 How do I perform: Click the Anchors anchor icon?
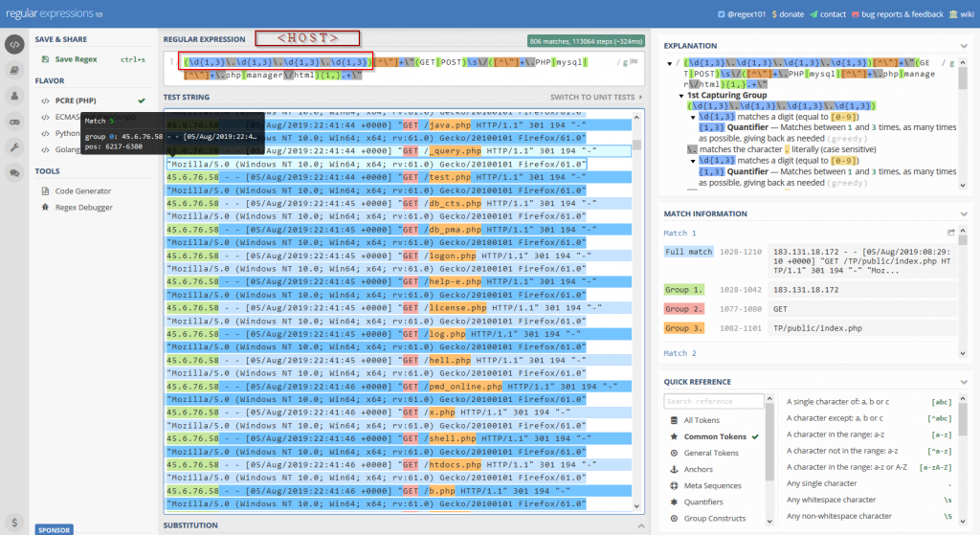click(x=674, y=469)
